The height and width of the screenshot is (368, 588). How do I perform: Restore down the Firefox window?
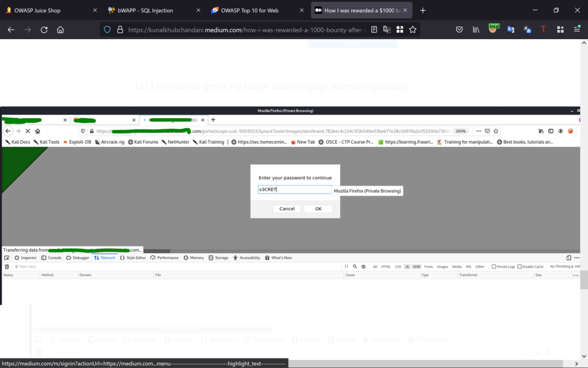(556, 10)
